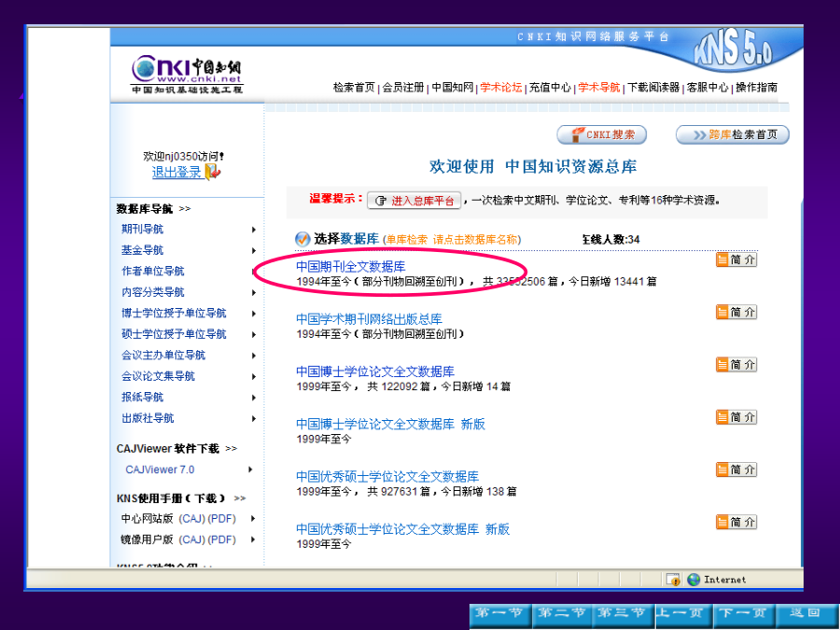Open 简介 for 中国博士学位论文全文数据库

point(736,364)
